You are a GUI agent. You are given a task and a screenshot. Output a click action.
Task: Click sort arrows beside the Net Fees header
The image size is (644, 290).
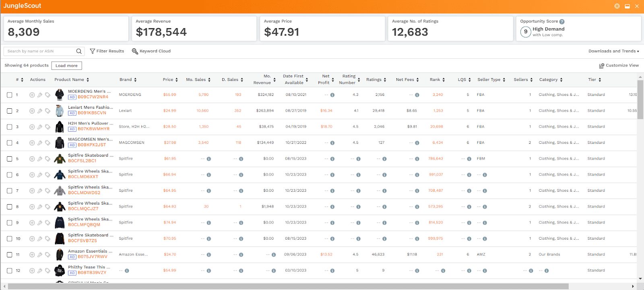click(x=417, y=80)
